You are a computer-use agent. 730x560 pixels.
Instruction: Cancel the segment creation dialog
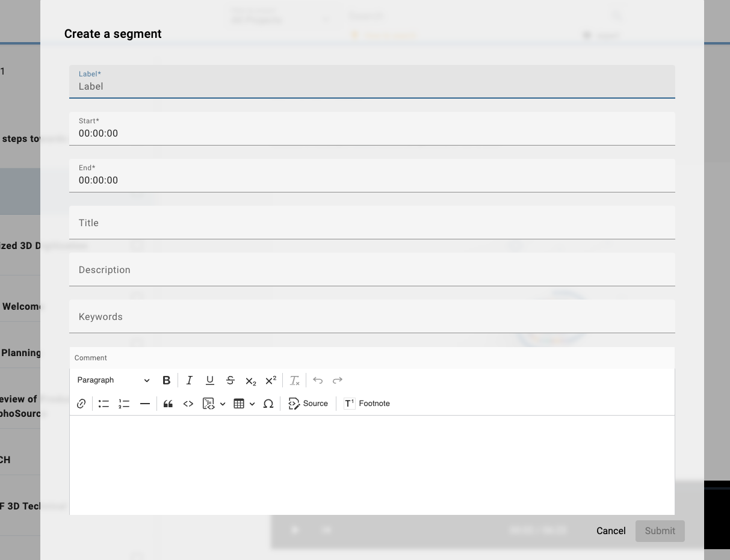[x=611, y=531]
